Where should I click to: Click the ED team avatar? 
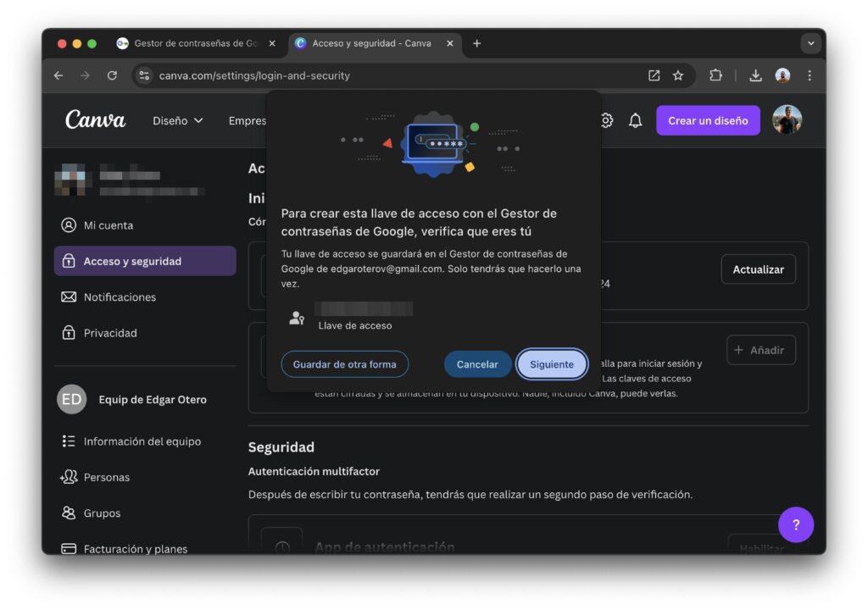pos(71,399)
